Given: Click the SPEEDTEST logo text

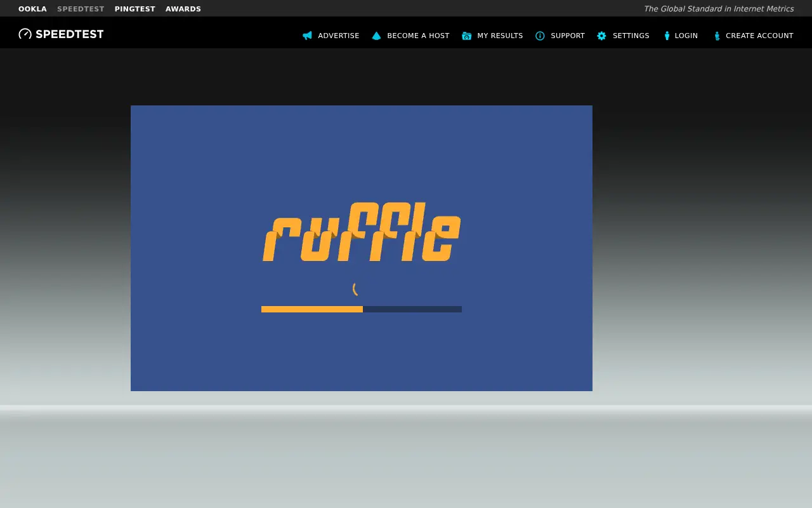Looking at the screenshot, I should pos(70,34).
